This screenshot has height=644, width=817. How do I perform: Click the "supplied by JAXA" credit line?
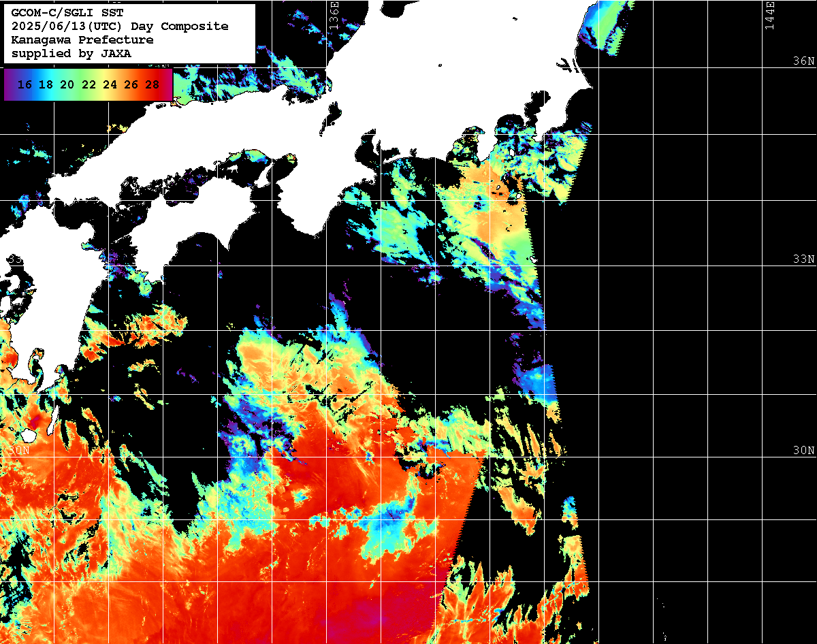[x=71, y=54]
